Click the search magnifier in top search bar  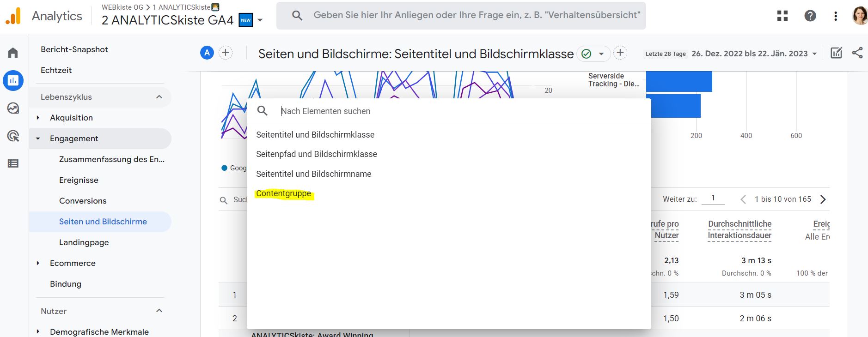coord(297,16)
